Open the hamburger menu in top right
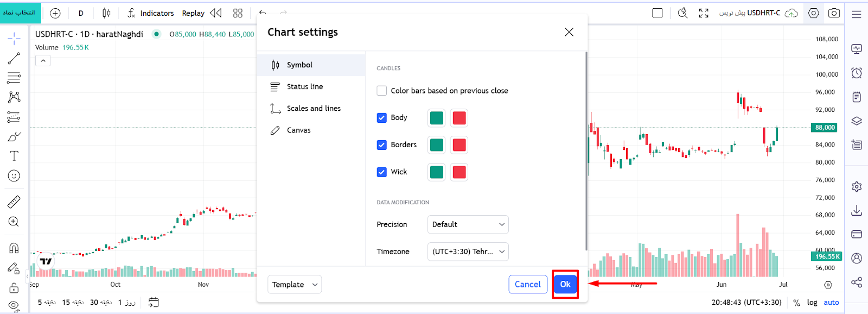The height and width of the screenshot is (314, 868). pos(857,14)
